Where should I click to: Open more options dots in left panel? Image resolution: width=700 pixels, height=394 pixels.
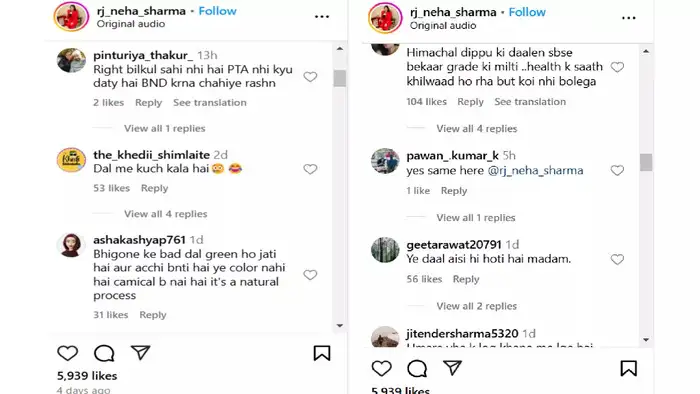click(322, 17)
